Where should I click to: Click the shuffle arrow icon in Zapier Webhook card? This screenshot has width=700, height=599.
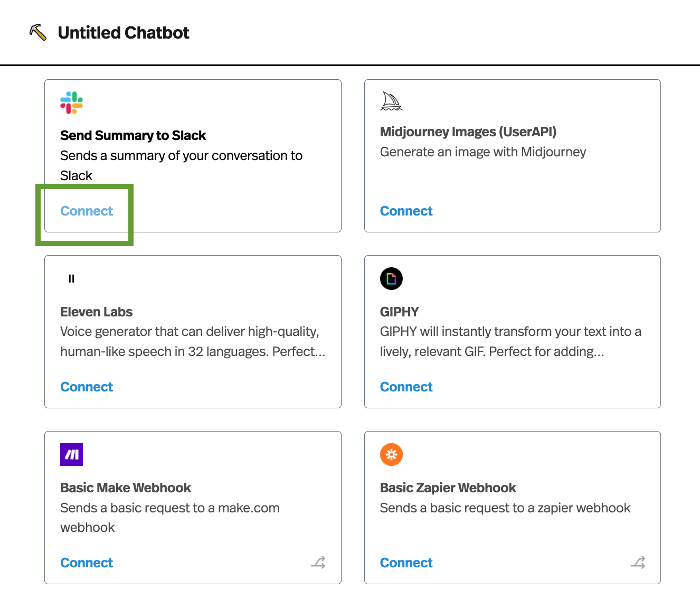click(638, 562)
